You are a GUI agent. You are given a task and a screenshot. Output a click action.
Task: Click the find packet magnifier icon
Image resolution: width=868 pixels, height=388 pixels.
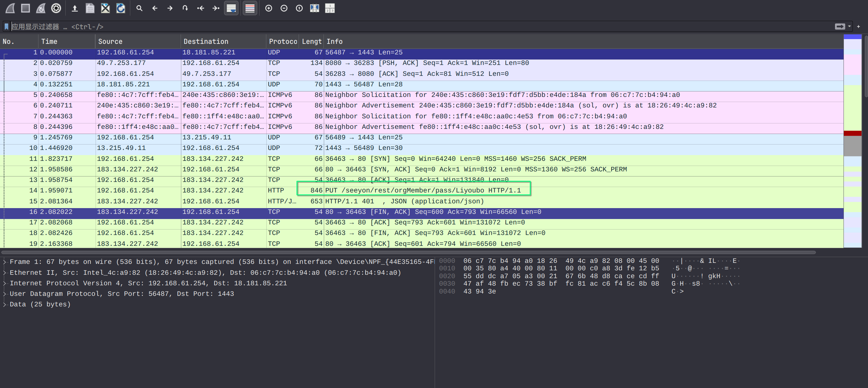(139, 8)
